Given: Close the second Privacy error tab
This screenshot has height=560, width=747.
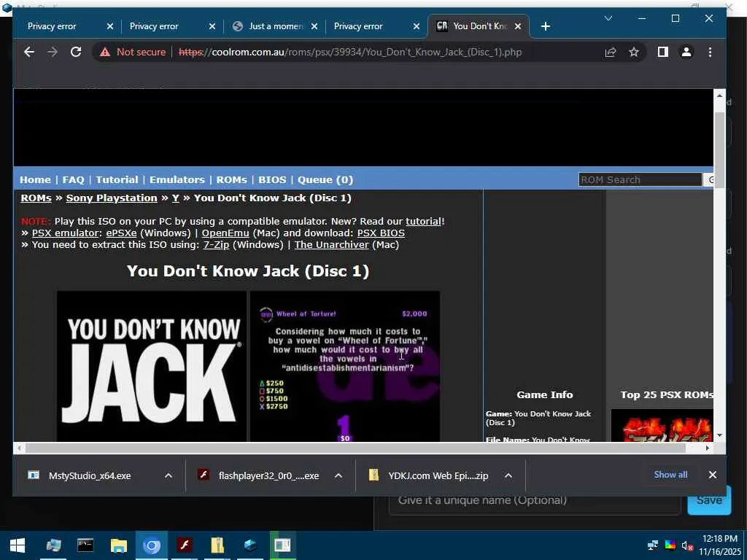Looking at the screenshot, I should [x=212, y=26].
